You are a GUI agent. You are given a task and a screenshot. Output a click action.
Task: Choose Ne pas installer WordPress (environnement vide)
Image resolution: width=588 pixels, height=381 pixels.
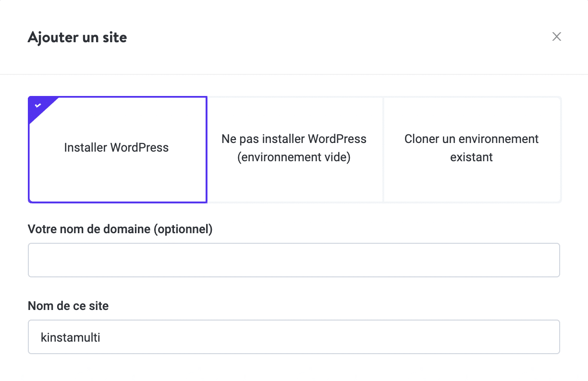(x=294, y=148)
